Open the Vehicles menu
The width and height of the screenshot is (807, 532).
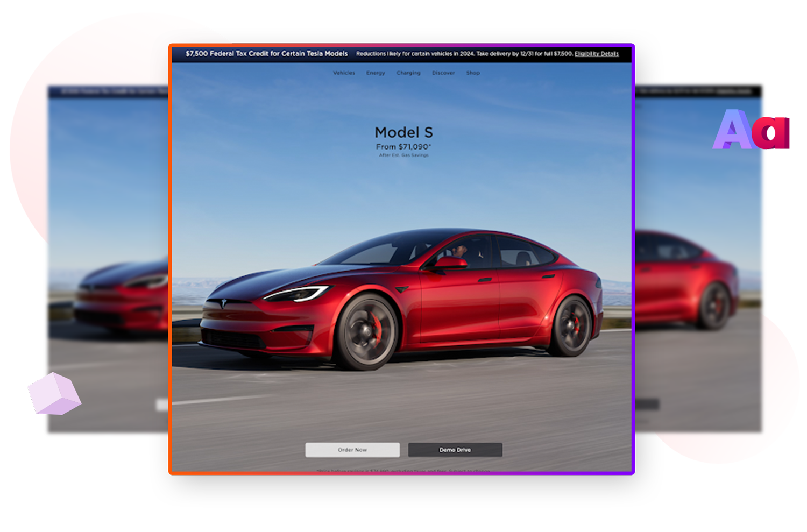pos(344,73)
